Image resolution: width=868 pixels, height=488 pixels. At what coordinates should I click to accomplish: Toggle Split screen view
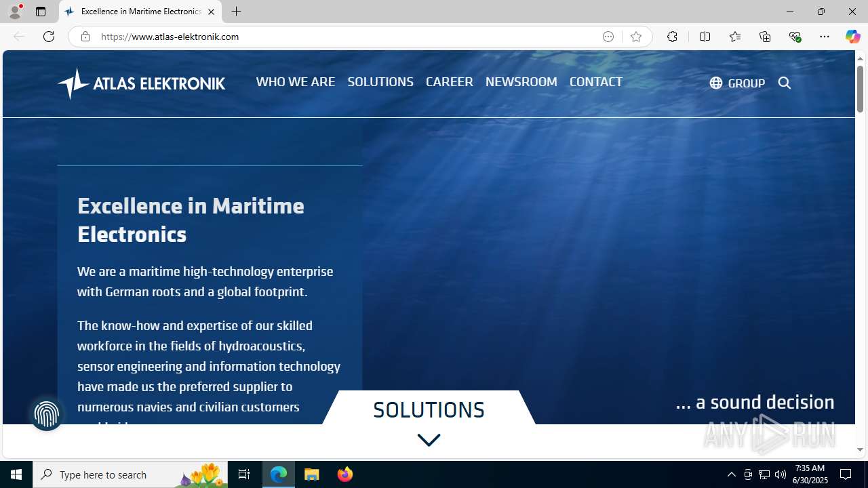[705, 37]
